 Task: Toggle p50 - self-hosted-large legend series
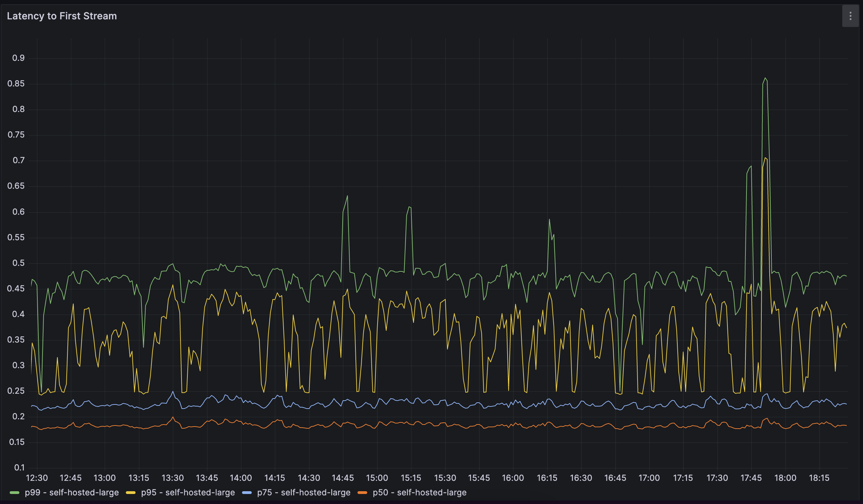[419, 492]
